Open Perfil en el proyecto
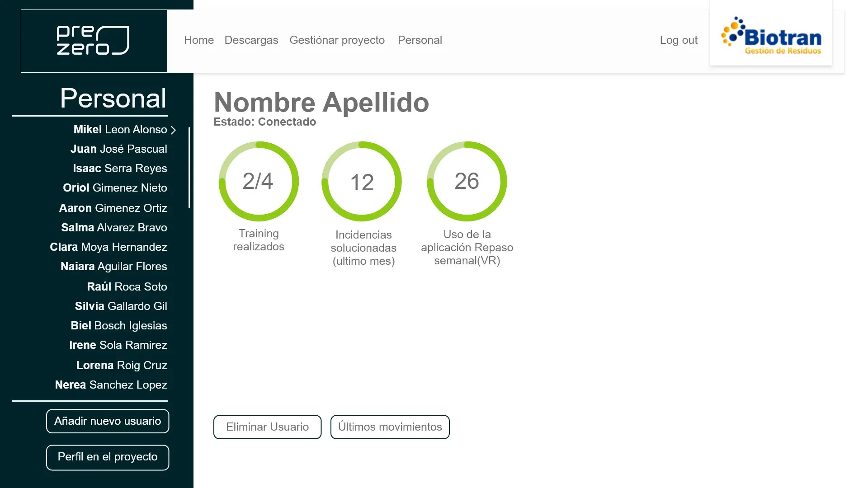 108,457
